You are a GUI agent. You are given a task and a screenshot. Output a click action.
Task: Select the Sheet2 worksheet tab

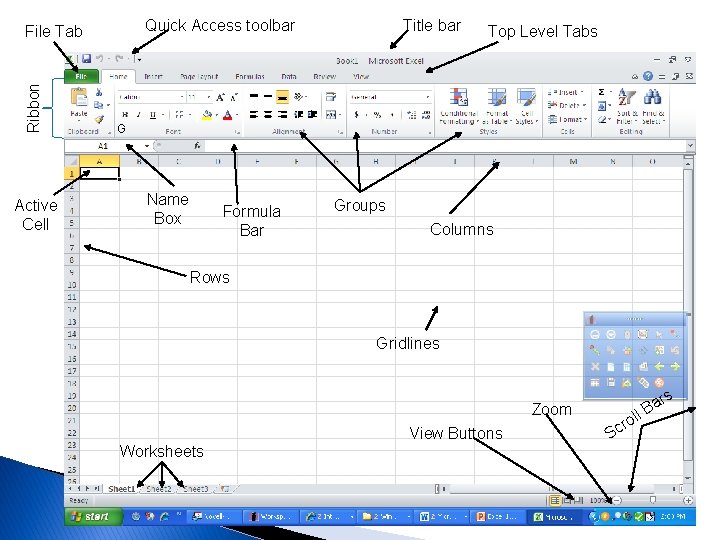click(158, 489)
